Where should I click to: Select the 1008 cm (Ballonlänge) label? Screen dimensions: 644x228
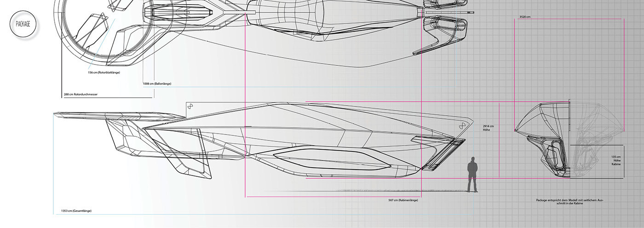pyautogui.click(x=157, y=84)
